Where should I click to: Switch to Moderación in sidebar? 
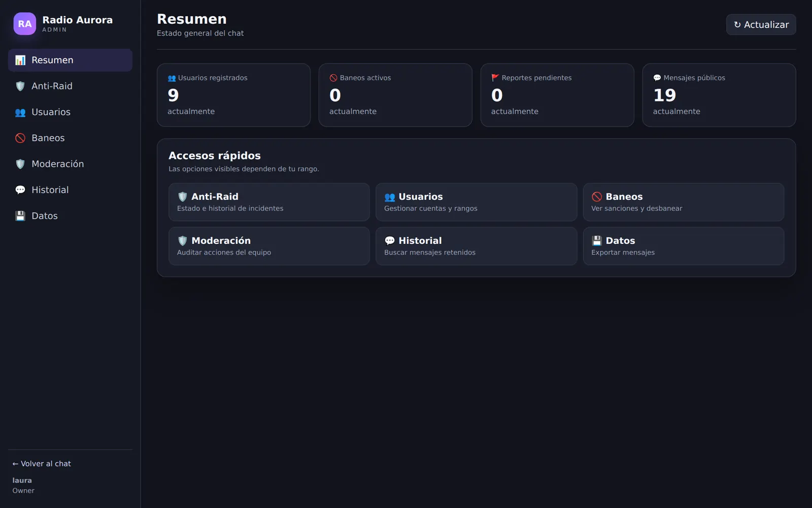[x=70, y=164]
